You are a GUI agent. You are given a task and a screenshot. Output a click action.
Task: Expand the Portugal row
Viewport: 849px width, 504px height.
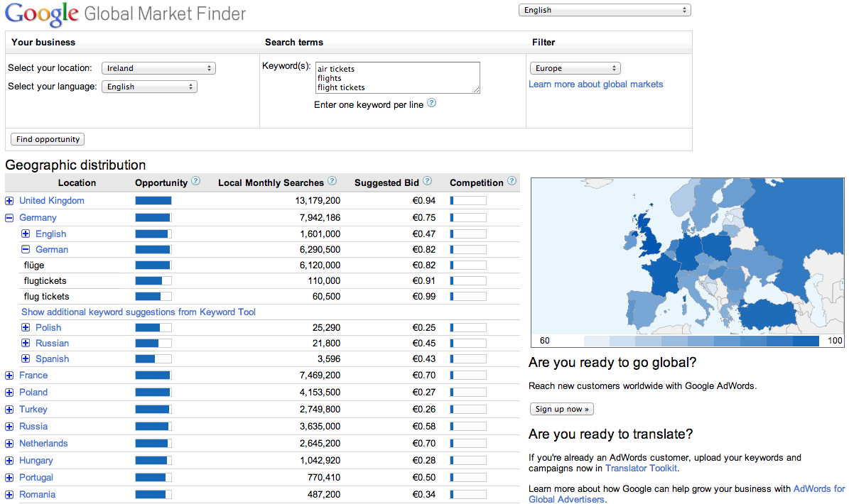click(9, 478)
